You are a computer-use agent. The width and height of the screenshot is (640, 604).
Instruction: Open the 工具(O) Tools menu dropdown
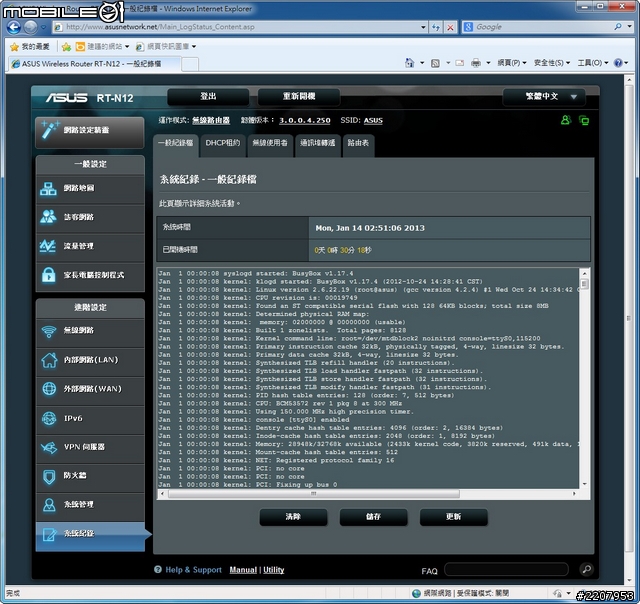593,63
